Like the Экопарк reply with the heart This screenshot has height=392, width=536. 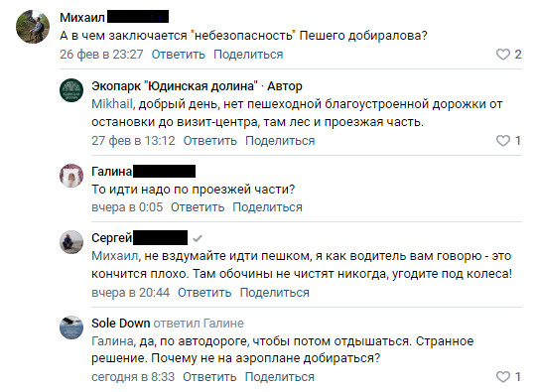[x=503, y=141]
